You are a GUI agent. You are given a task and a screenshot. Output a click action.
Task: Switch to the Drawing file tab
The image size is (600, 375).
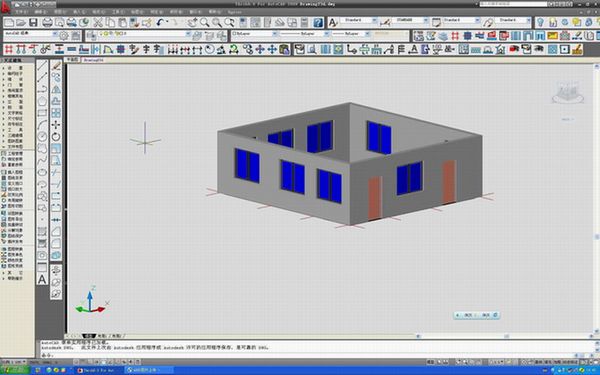tap(94, 60)
